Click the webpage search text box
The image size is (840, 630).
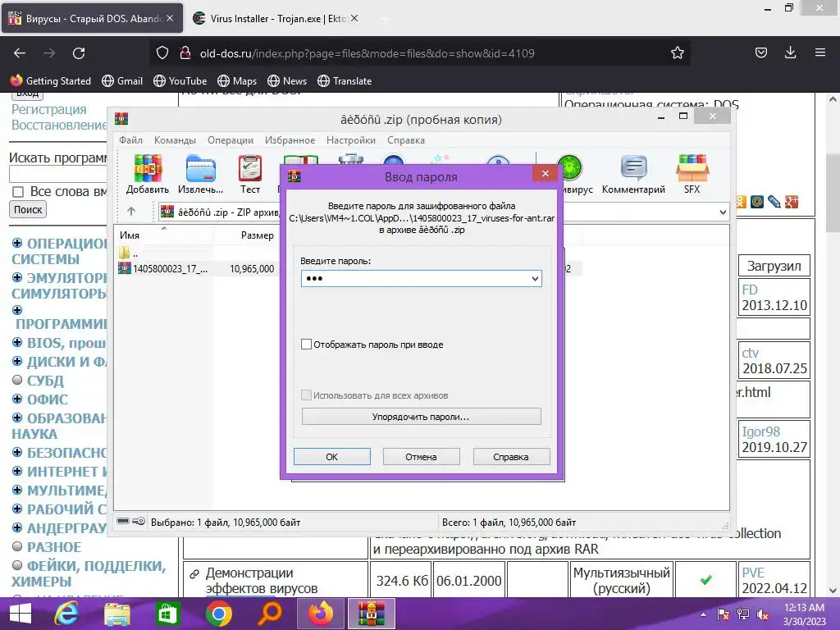coord(58,175)
